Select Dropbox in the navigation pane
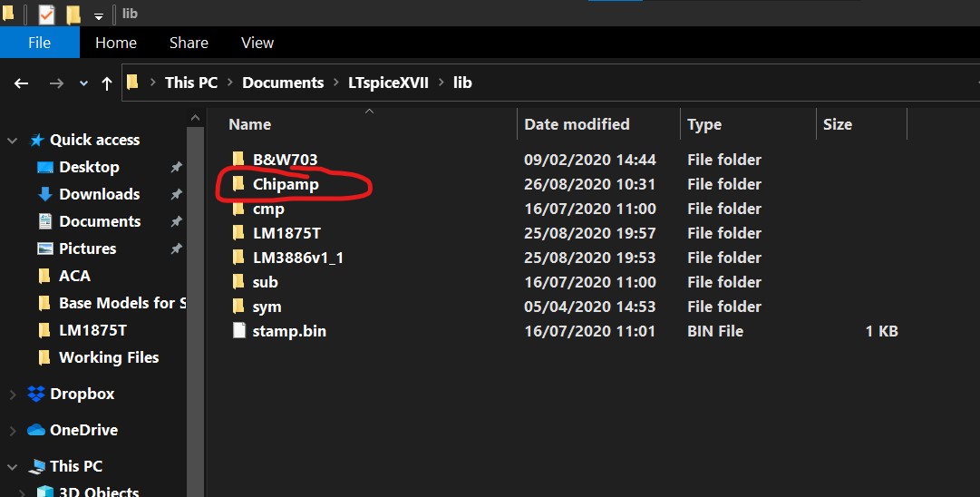This screenshot has height=497, width=980. [82, 394]
